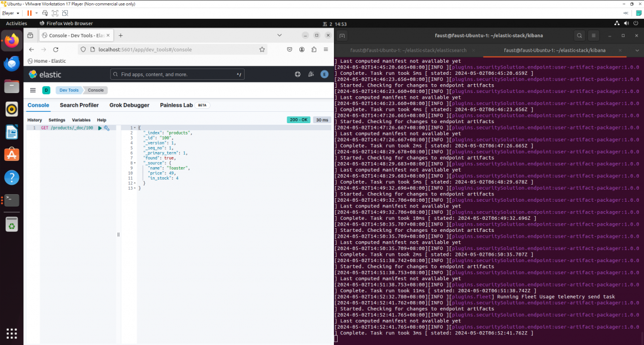The image size is (644, 345).
Task: Open the request wrench options menu
Action: [107, 128]
